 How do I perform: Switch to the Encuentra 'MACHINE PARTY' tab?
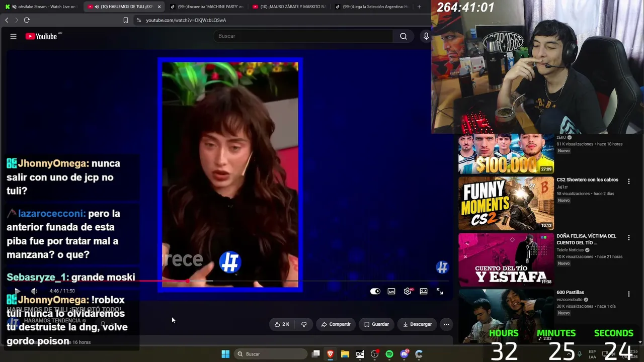[206, 7]
